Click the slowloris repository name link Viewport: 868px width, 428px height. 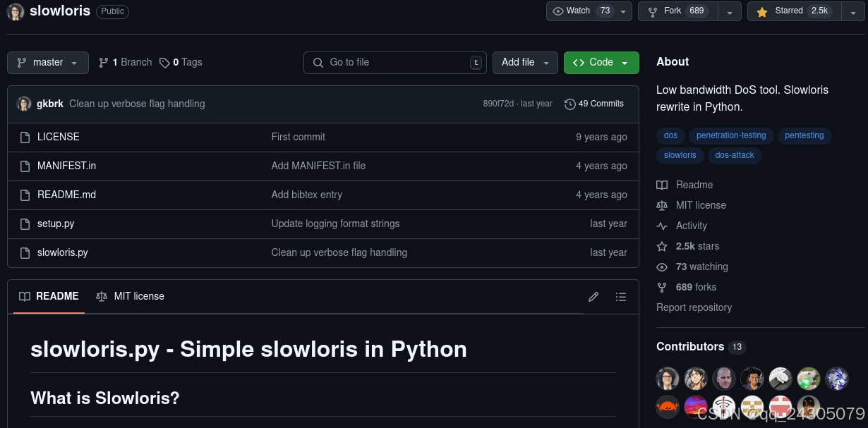pyautogui.click(x=60, y=11)
